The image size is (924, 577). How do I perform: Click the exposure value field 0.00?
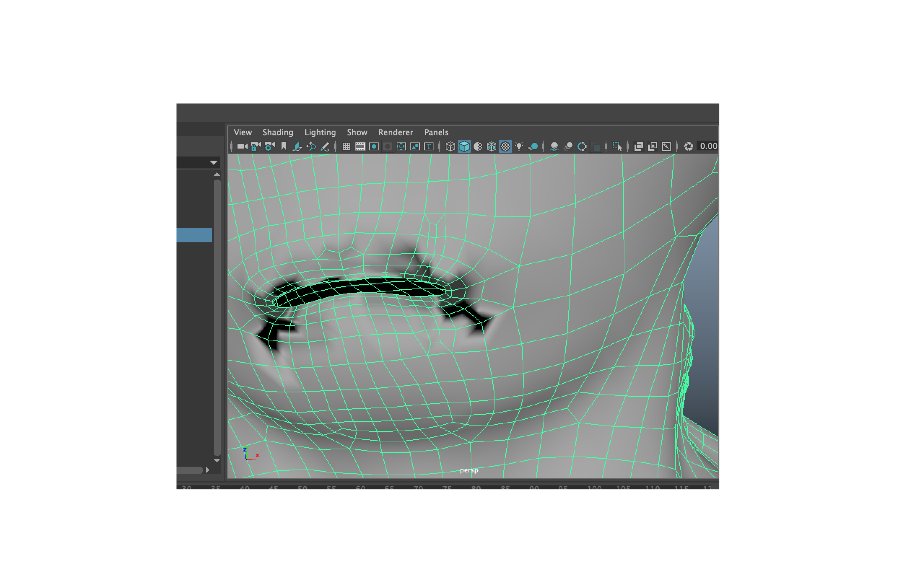[x=708, y=146]
